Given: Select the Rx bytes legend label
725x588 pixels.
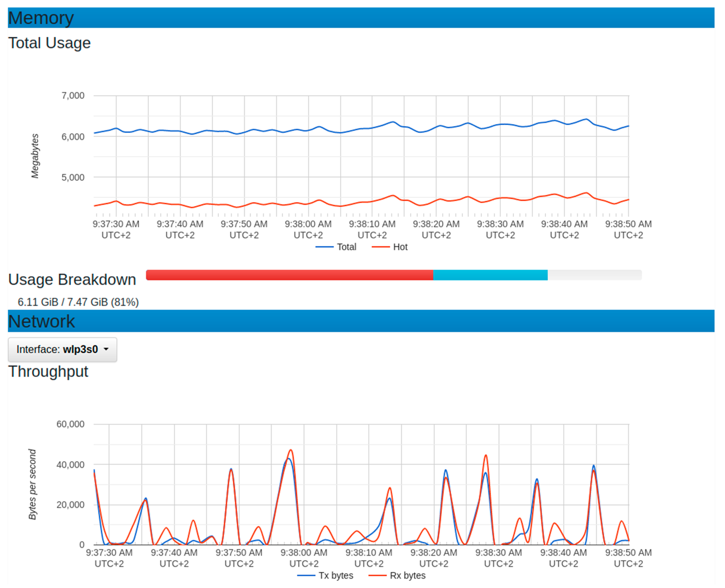Looking at the screenshot, I should [408, 576].
